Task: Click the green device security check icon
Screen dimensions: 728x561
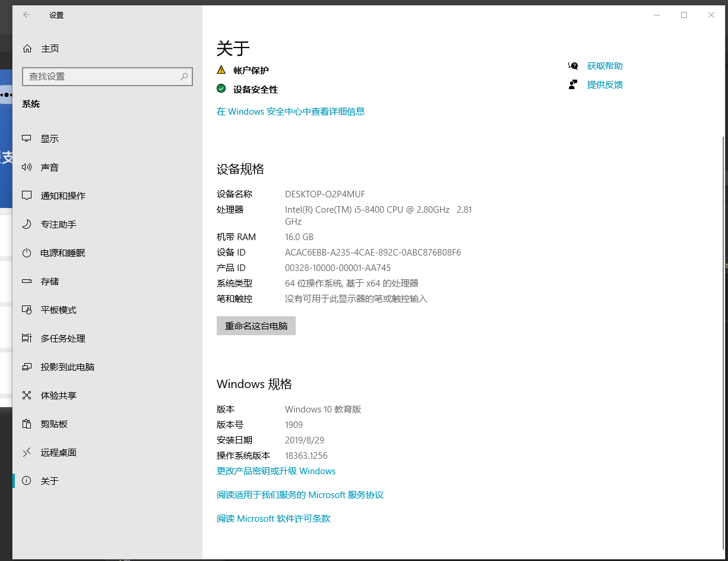Action: (x=221, y=89)
